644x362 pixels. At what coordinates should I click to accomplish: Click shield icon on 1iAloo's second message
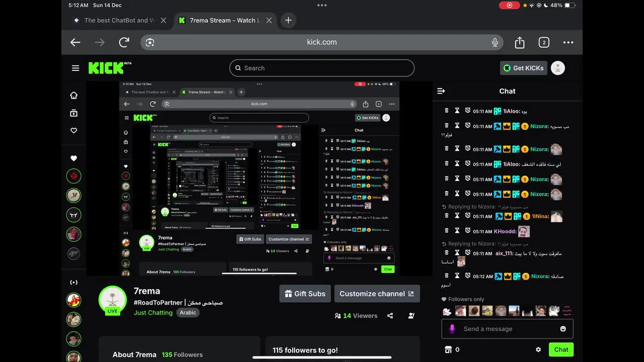[x=467, y=164]
